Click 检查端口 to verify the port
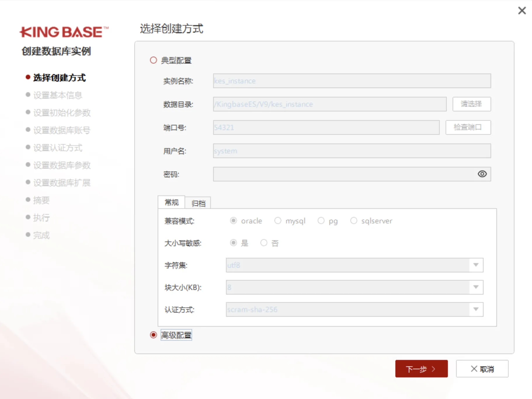Viewport: 532px width, 399px height. (468, 127)
